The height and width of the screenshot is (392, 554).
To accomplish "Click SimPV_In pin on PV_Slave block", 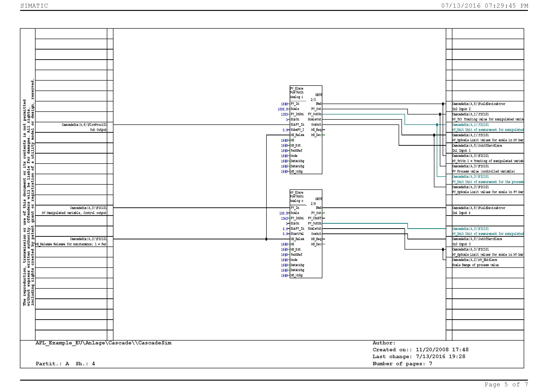I will coord(297,125).
